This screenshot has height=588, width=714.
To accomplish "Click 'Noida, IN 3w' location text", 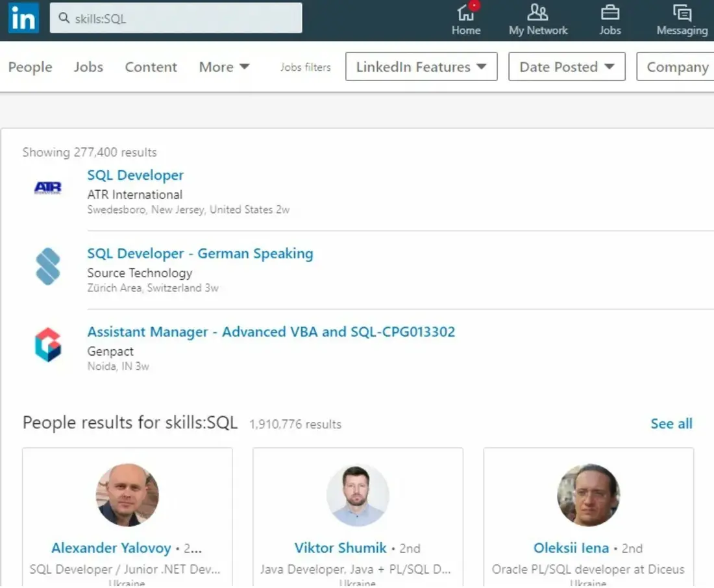I will click(x=118, y=366).
